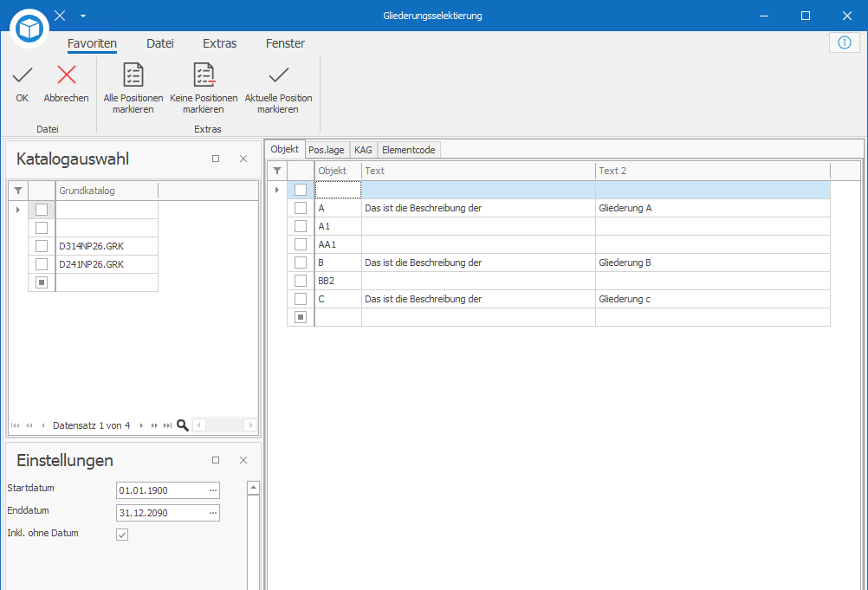This screenshot has width=868, height=590.
Task: Check the box for Objekt BB2 row
Action: pos(301,281)
